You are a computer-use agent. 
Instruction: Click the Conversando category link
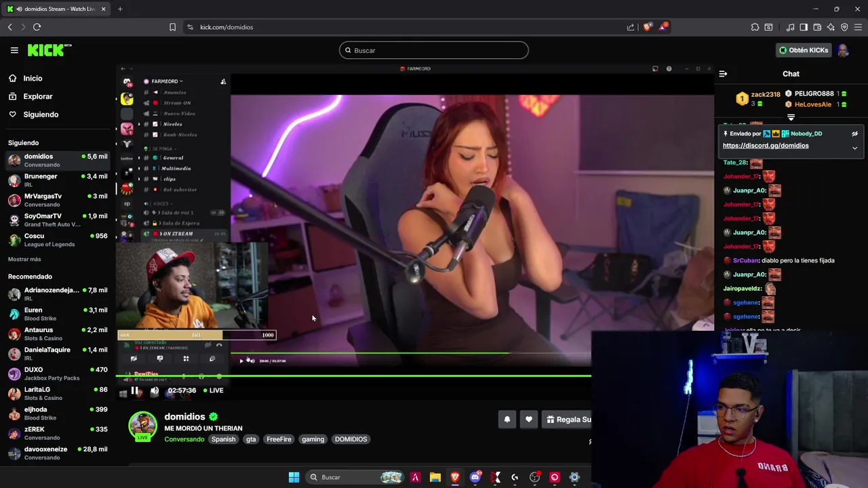pyautogui.click(x=184, y=439)
